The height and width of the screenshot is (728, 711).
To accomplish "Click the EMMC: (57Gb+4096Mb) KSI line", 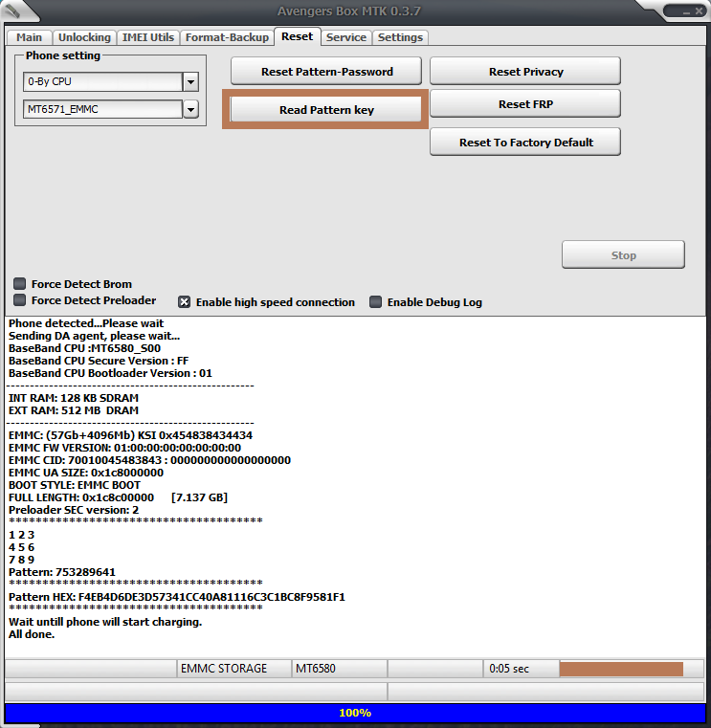I will click(x=130, y=435).
